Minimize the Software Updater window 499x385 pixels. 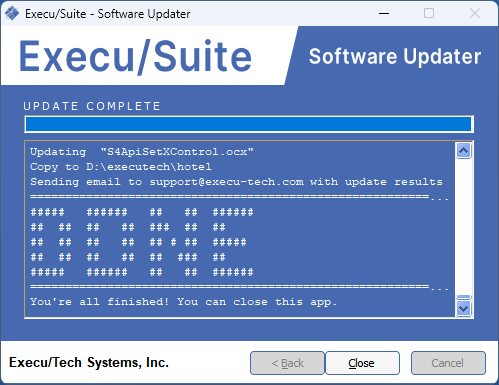[384, 13]
